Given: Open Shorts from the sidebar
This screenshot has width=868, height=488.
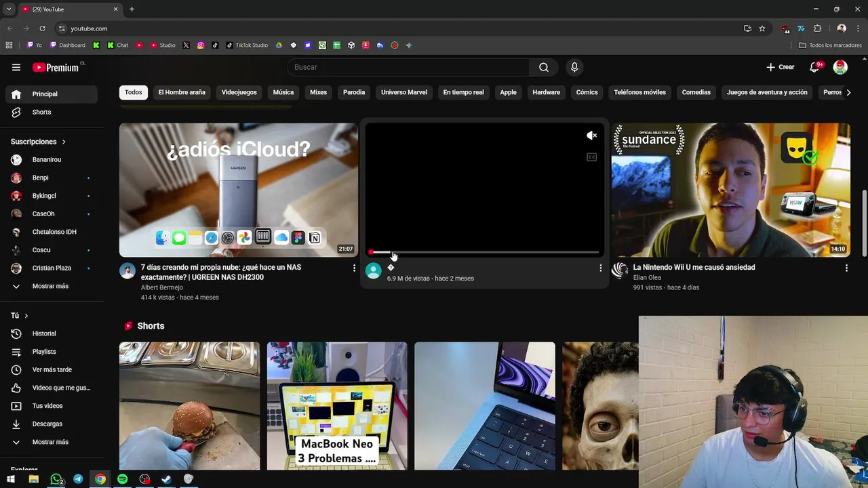Looking at the screenshot, I should pos(52,112).
